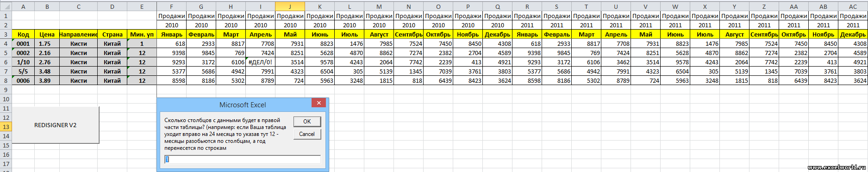This screenshot has width=868, height=172.
Task: Select year 2011 cell in column R
Action: 527,25
